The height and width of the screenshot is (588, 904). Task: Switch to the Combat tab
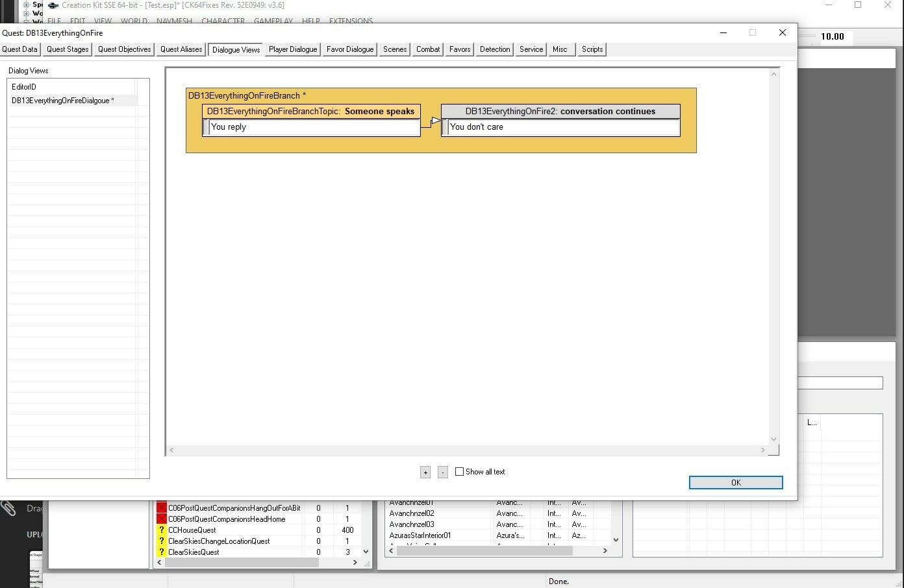click(x=428, y=49)
